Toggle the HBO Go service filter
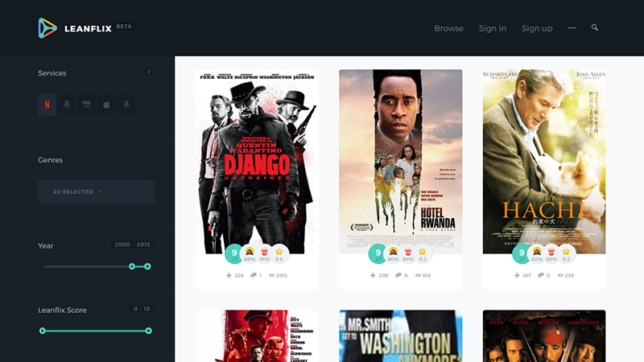This screenshot has height=362, width=644. click(x=86, y=105)
